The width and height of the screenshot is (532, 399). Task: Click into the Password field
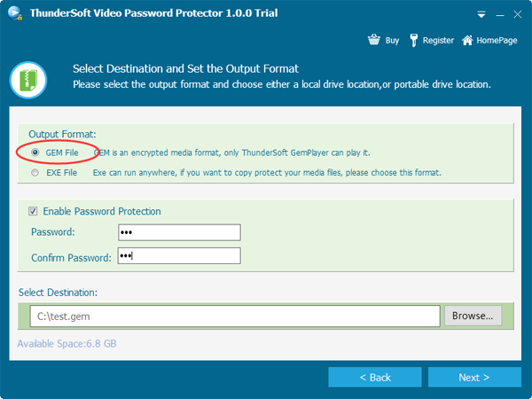[x=178, y=232]
